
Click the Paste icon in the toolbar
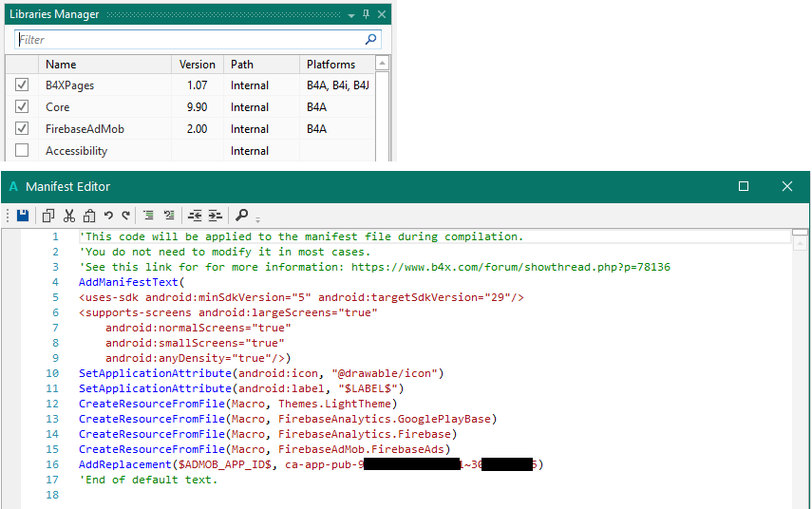click(89, 216)
